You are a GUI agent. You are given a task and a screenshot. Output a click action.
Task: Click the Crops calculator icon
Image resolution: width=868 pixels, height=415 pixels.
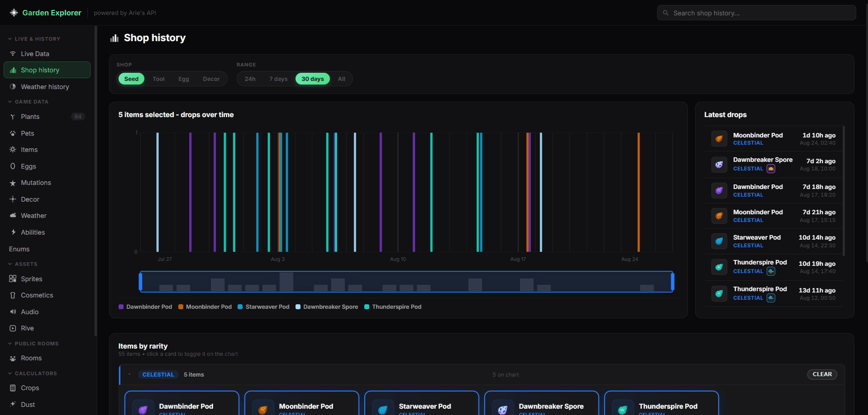[x=13, y=388]
